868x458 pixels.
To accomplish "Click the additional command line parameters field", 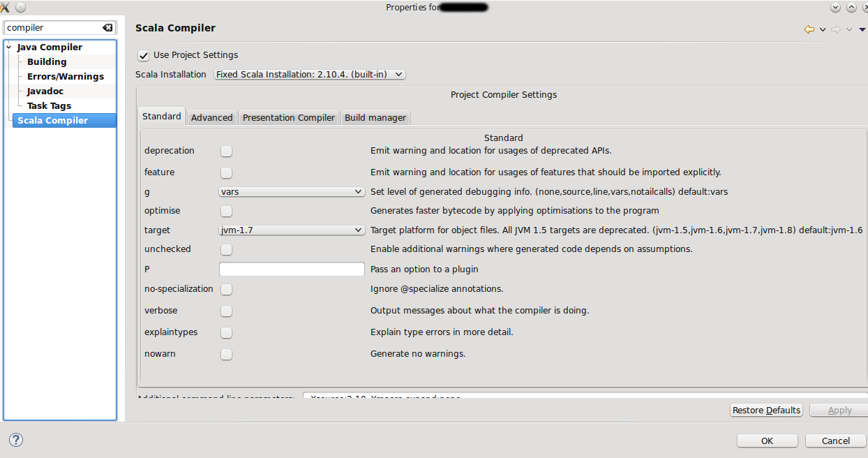I will point(585,397).
